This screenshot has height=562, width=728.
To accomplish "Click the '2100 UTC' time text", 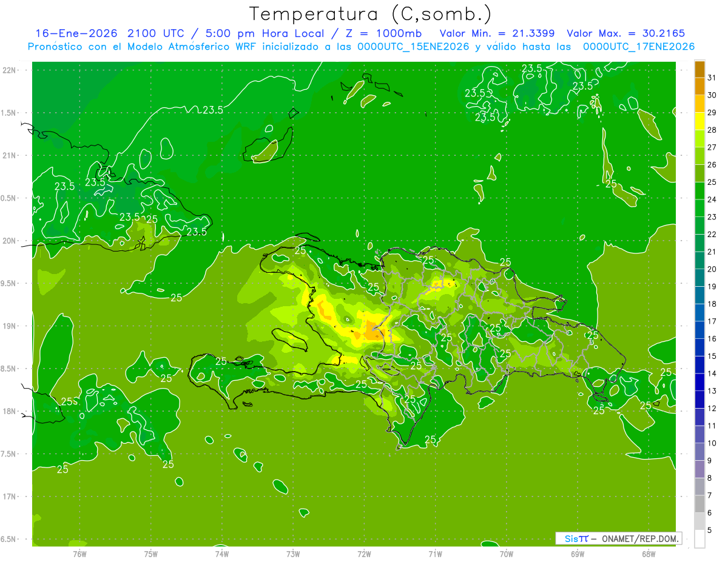I will pyautogui.click(x=157, y=33).
